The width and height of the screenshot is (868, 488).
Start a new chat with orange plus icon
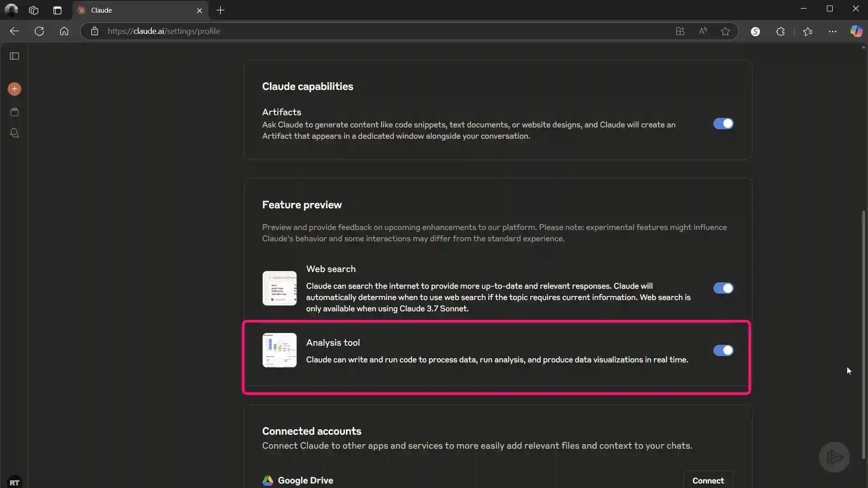(x=14, y=89)
